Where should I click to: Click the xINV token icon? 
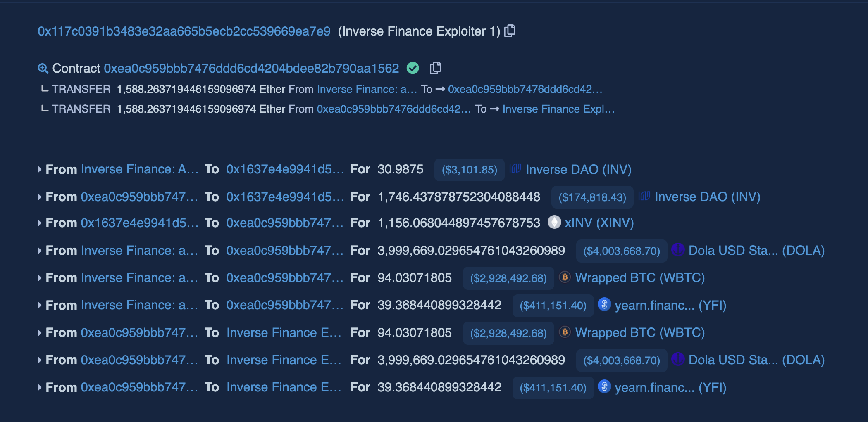[x=554, y=222]
